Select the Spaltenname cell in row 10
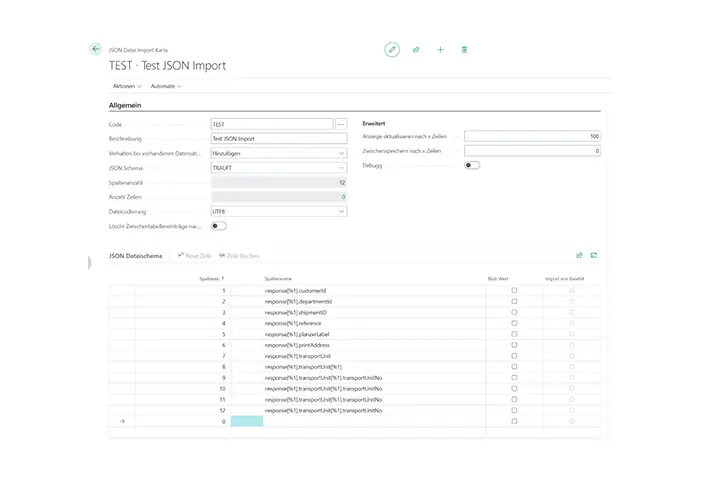 click(323, 389)
